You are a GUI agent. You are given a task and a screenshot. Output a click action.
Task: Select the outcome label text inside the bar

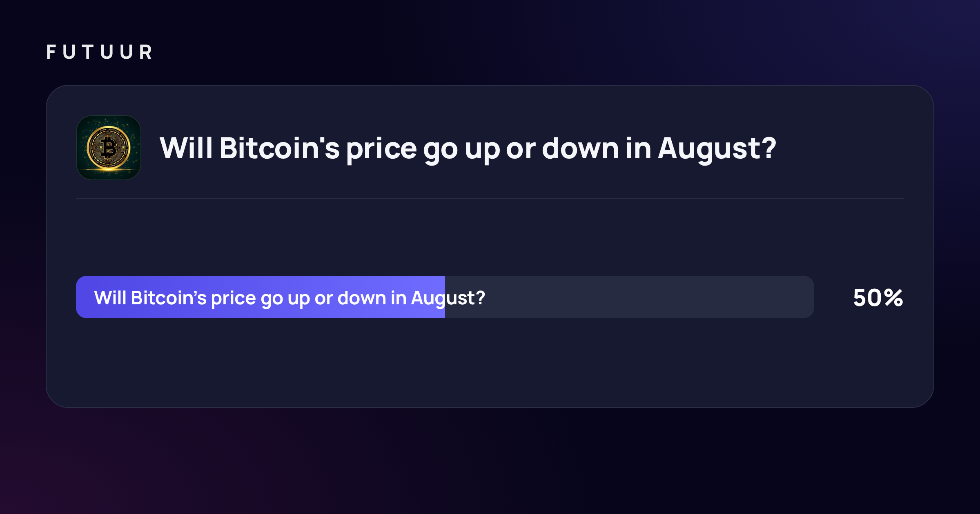click(290, 298)
